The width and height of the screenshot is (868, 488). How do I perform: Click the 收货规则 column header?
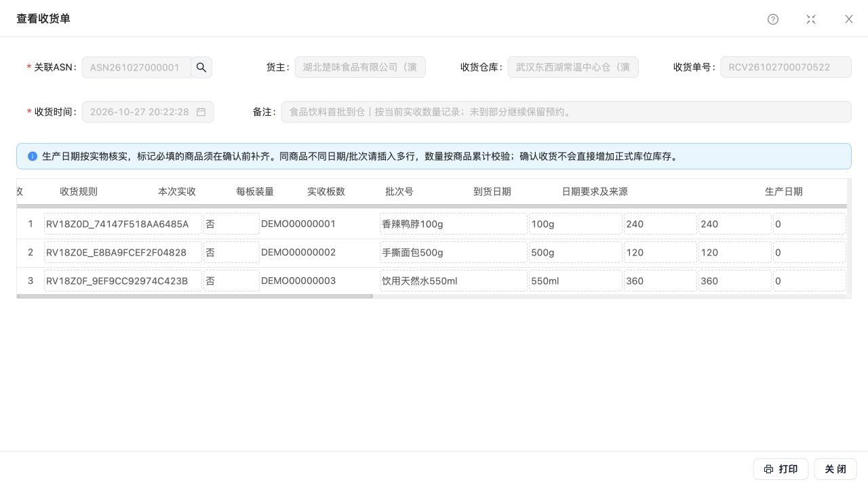click(x=79, y=192)
